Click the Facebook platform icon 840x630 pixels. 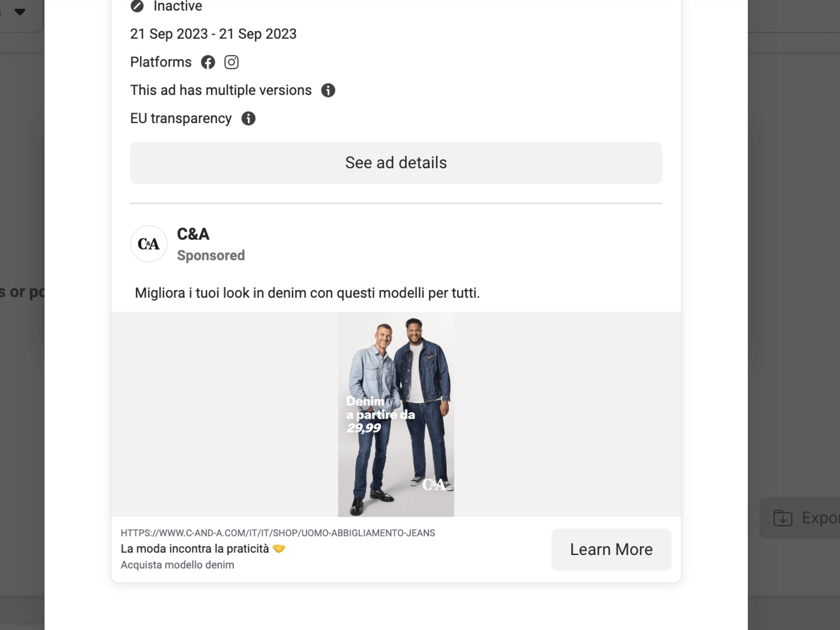(x=208, y=62)
